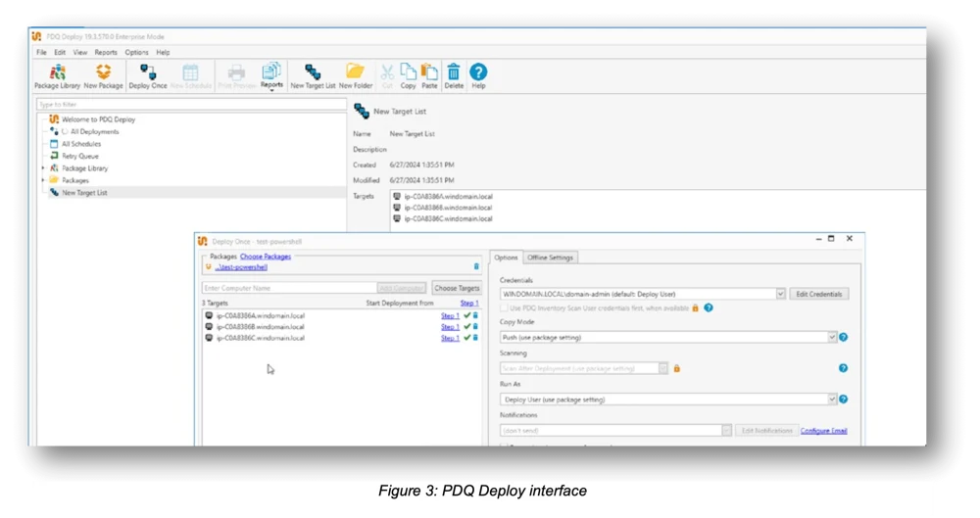Expand the Package Library tree node
Screen dimensions: 980x518
[43, 168]
